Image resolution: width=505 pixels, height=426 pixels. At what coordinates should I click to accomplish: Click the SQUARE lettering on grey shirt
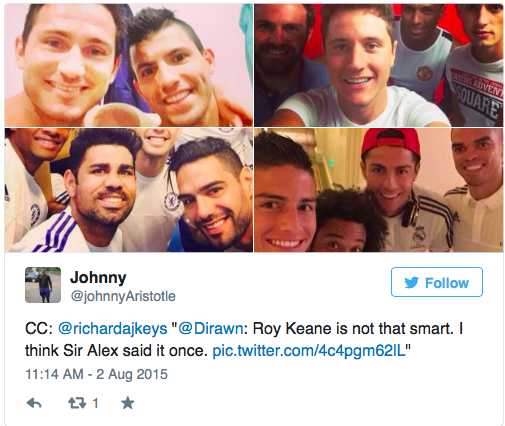[477, 101]
